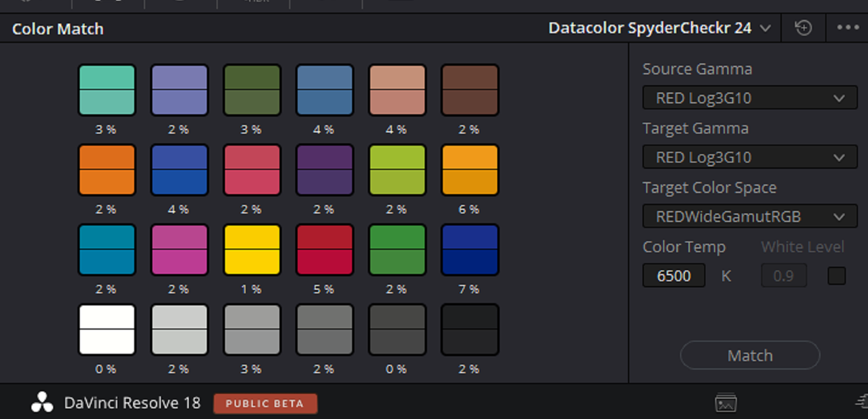Select the cyan swatch in third row
Screen dimensions: 868x419
click(106, 250)
